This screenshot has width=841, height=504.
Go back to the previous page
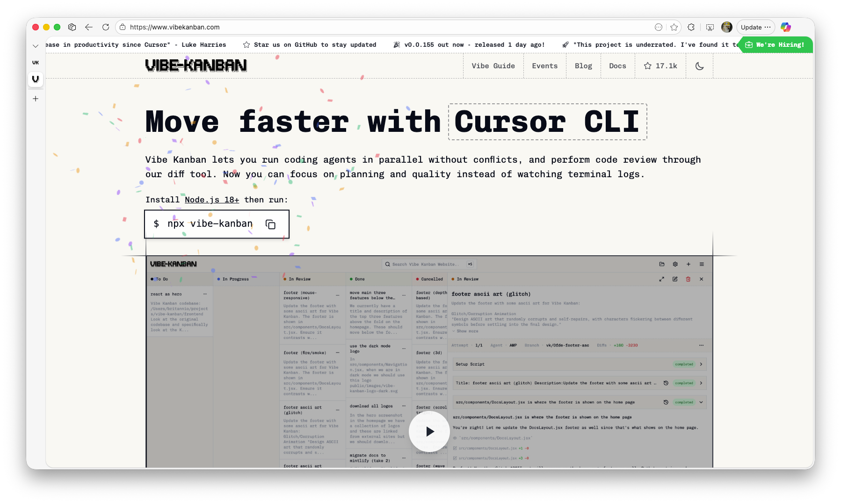[89, 27]
